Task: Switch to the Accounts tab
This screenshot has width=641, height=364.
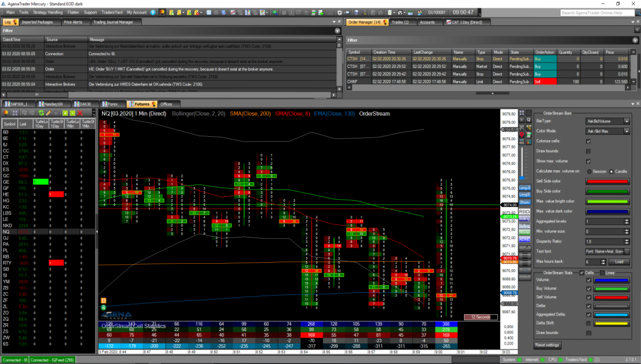Action: pos(427,22)
